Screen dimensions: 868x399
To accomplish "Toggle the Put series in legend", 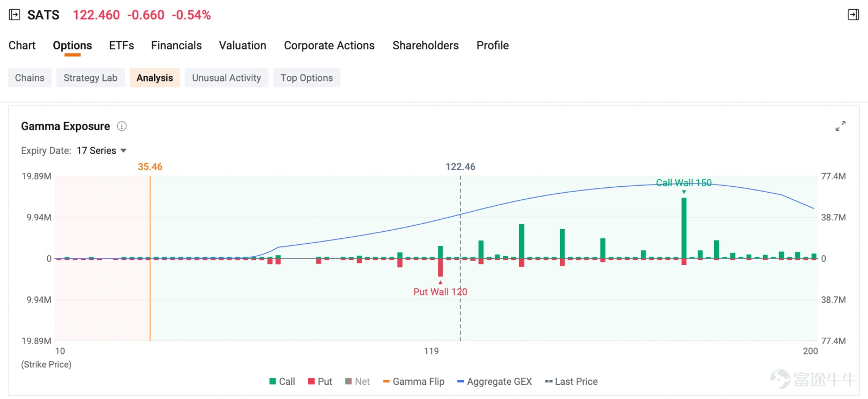I will 320,382.
